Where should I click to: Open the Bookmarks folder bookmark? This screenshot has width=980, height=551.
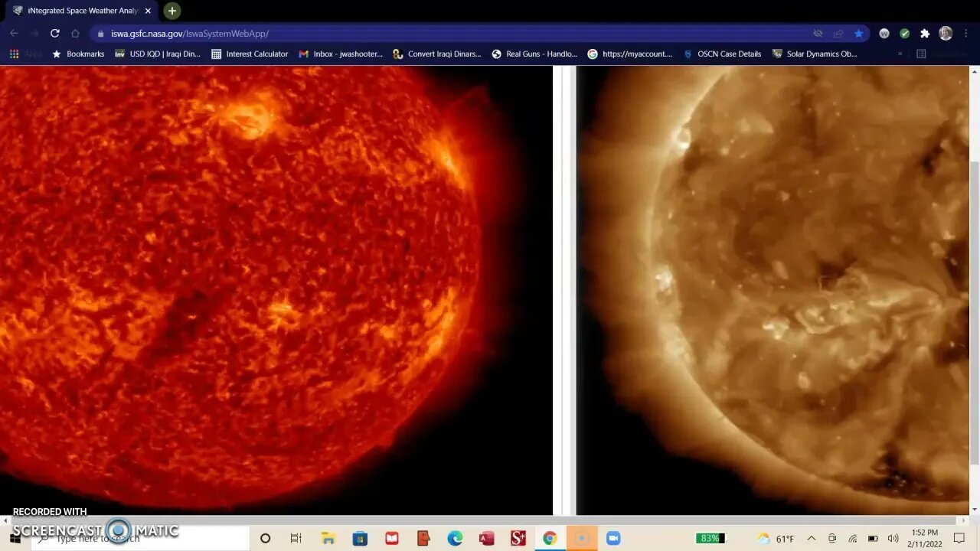coord(78,54)
